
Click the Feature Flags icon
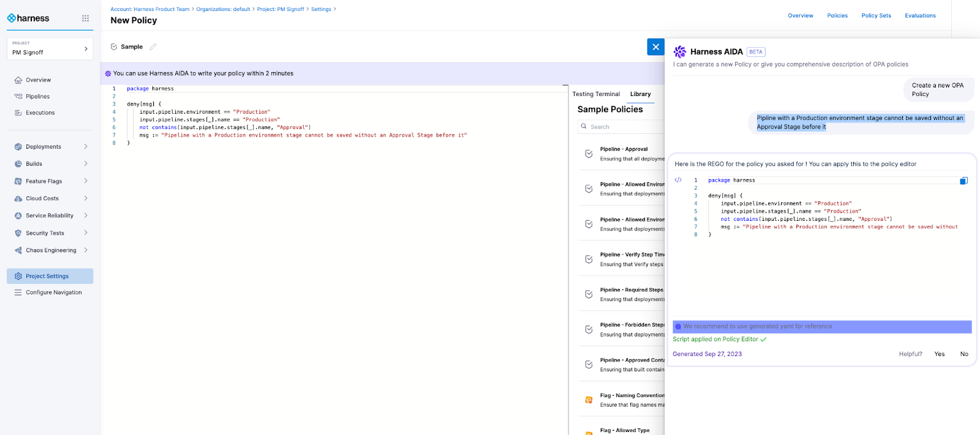18,181
